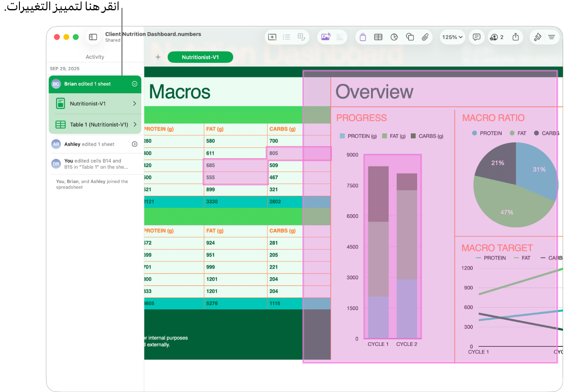Image resolution: width=564 pixels, height=392 pixels.
Task: Expand the Ashley edited 1 sheet entry
Action: click(x=134, y=144)
